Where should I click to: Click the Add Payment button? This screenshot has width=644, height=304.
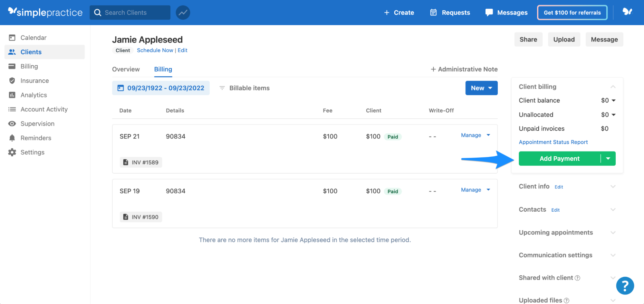click(x=560, y=158)
